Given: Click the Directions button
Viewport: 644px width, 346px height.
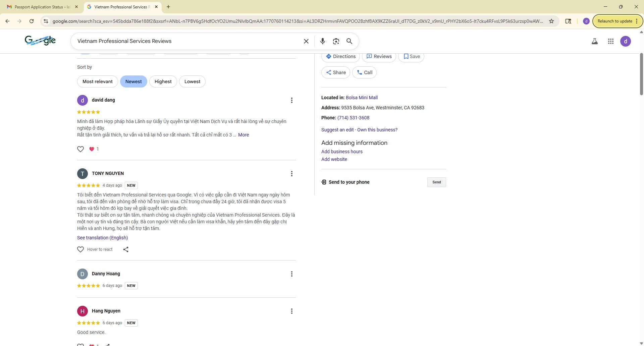Looking at the screenshot, I should (340, 56).
